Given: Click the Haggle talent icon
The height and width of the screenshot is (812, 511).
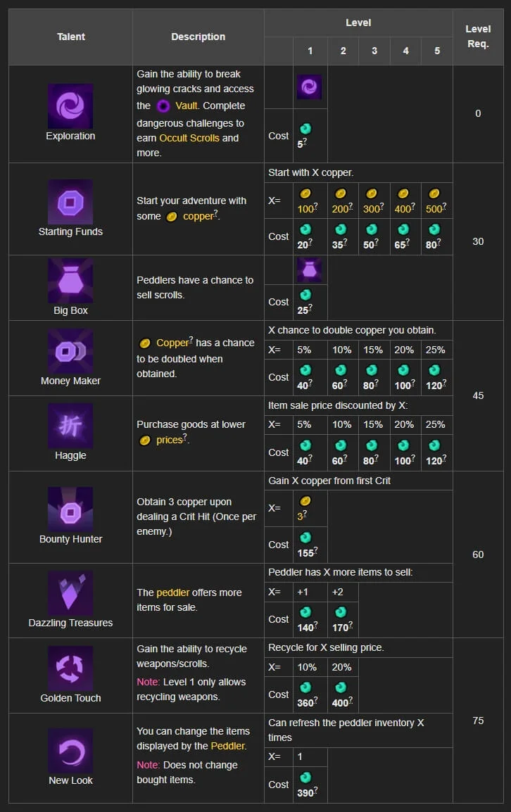Looking at the screenshot, I should coord(70,426).
